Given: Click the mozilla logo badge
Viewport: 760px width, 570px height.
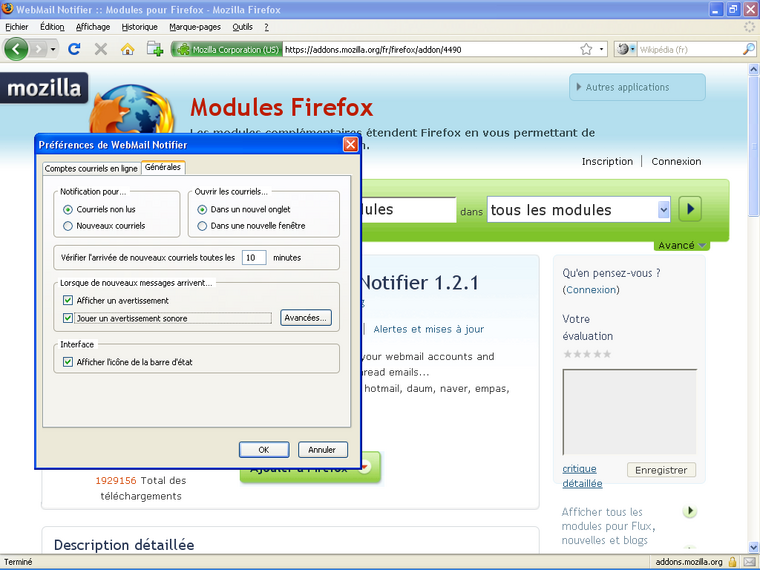Looking at the screenshot, I should point(44,88).
